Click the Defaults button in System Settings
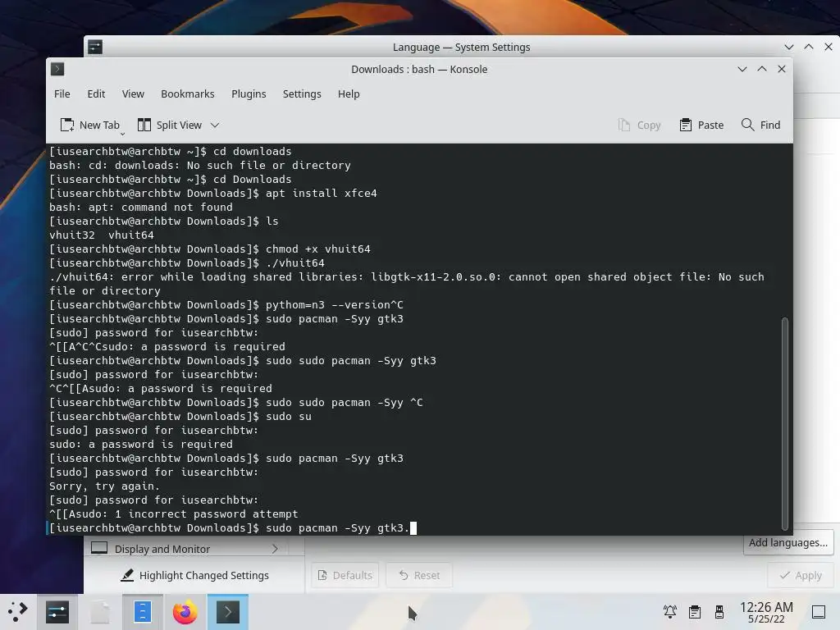 tap(345, 575)
